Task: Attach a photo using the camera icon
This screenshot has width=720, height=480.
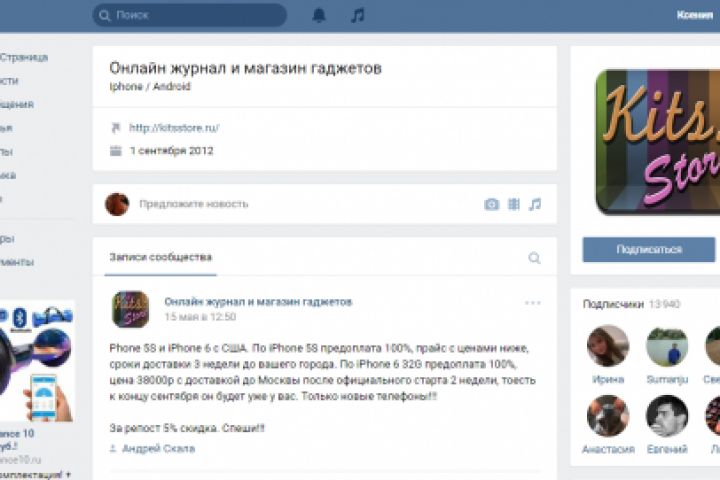Action: (491, 204)
